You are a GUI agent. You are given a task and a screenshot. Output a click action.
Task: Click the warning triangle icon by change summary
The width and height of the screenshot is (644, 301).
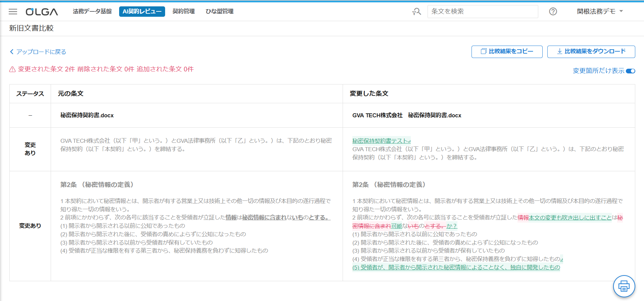click(12, 69)
